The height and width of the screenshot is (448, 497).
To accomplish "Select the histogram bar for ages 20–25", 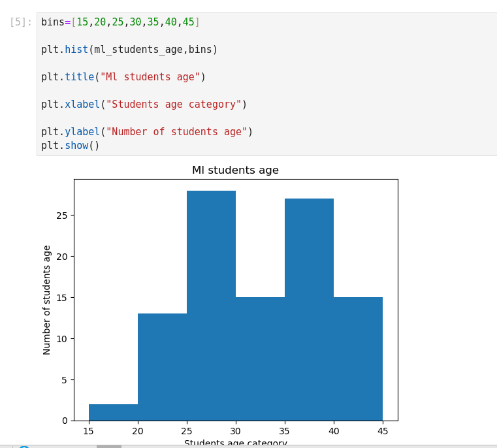I will tap(162, 367).
